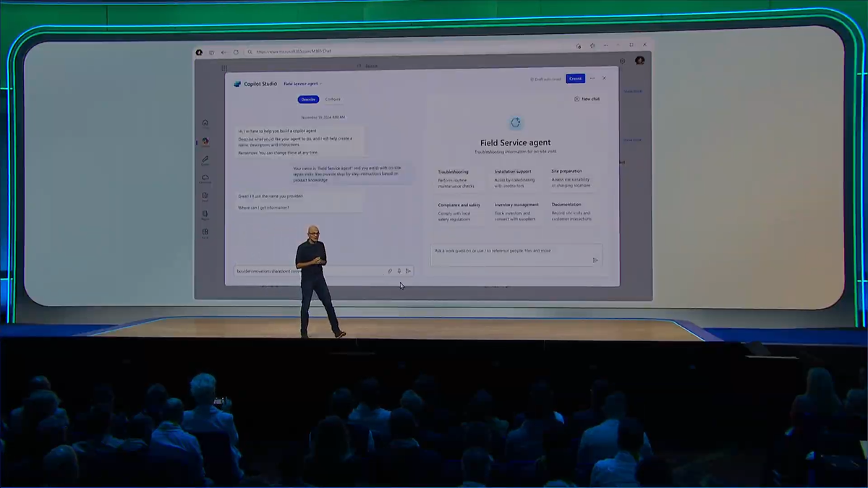Open the More options menu beside Create
The width and height of the screenshot is (868, 488).
tap(592, 78)
